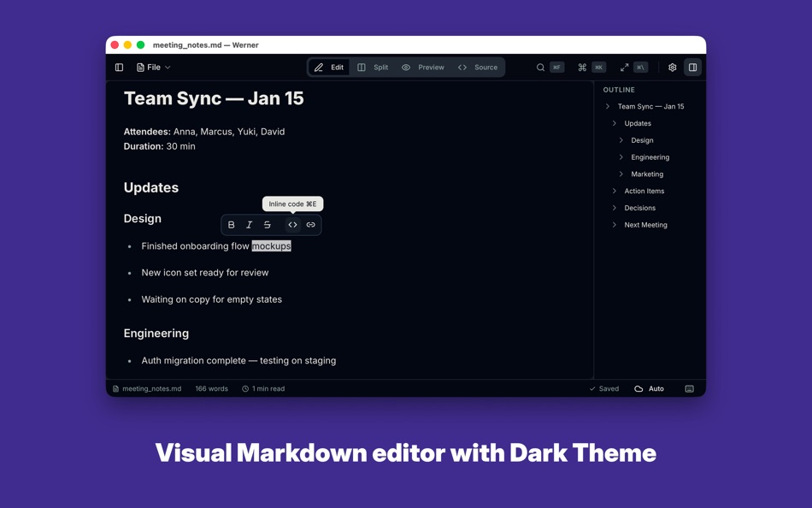Click the Engineering heading in editor
The width and height of the screenshot is (812, 508).
[156, 334]
